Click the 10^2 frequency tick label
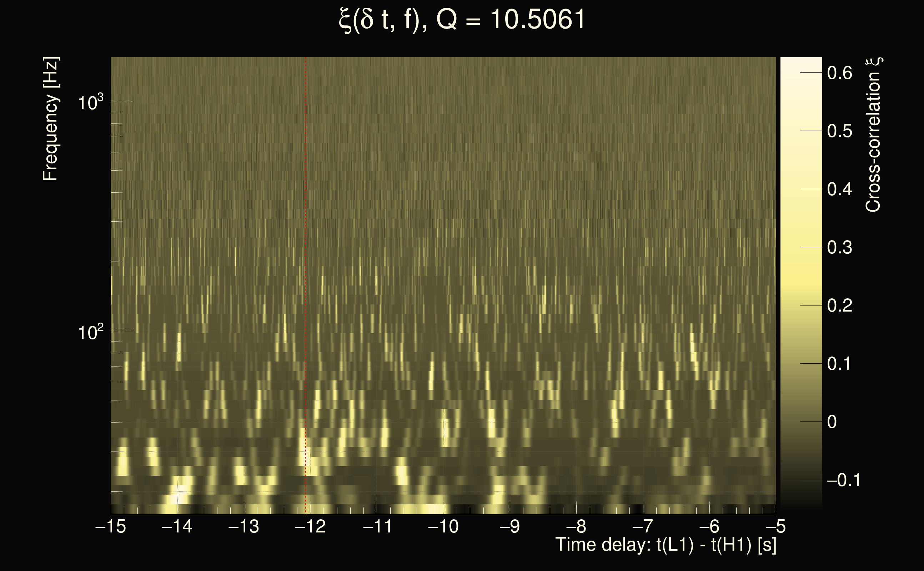Image resolution: width=924 pixels, height=571 pixels. [x=90, y=332]
